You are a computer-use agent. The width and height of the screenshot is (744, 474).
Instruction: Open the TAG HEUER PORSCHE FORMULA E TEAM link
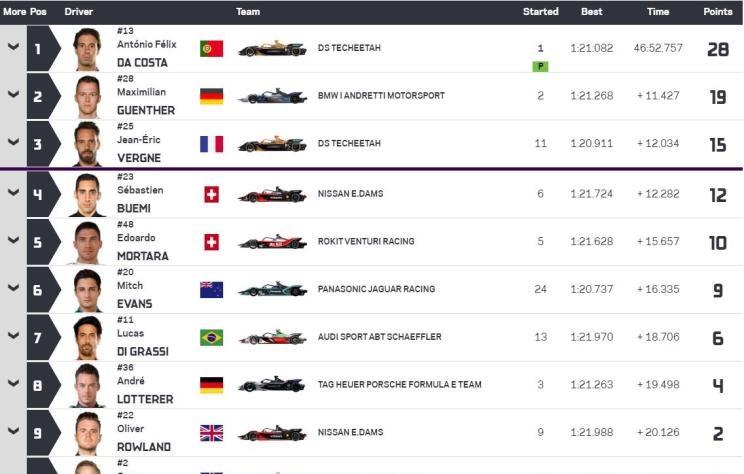point(400,384)
